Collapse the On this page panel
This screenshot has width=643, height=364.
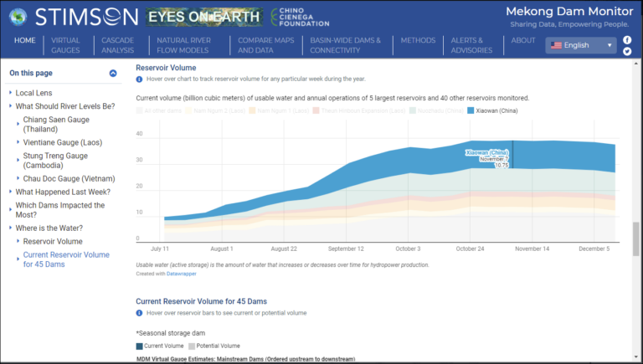[x=113, y=74]
